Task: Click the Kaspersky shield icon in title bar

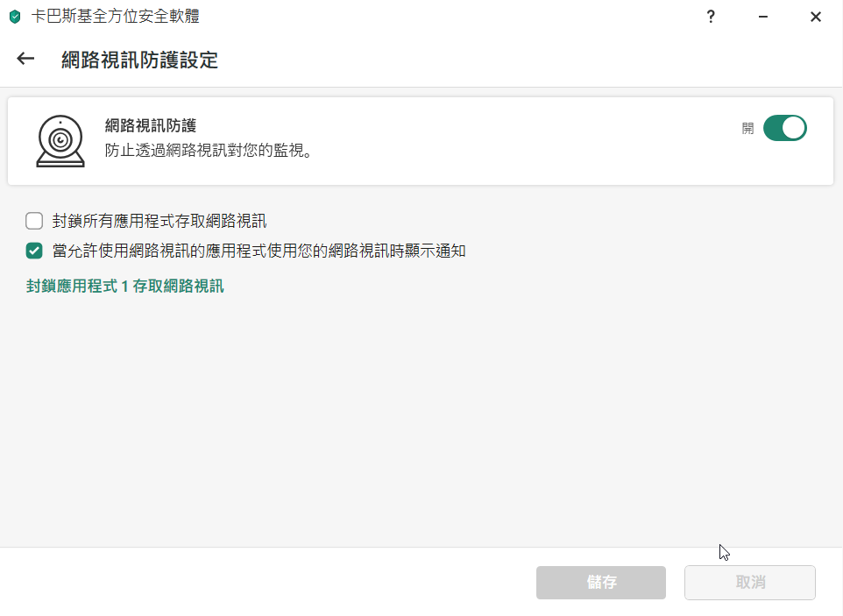Action: [x=14, y=17]
